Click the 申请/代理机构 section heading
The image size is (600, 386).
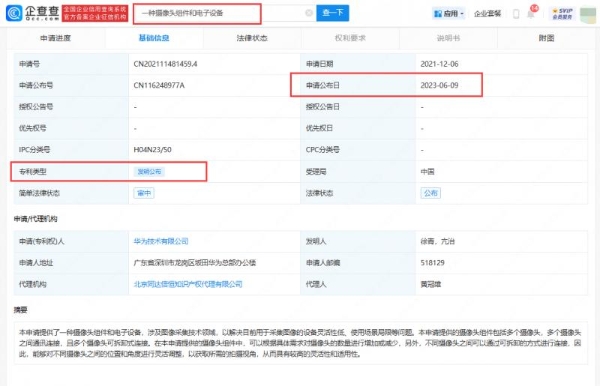(x=35, y=219)
